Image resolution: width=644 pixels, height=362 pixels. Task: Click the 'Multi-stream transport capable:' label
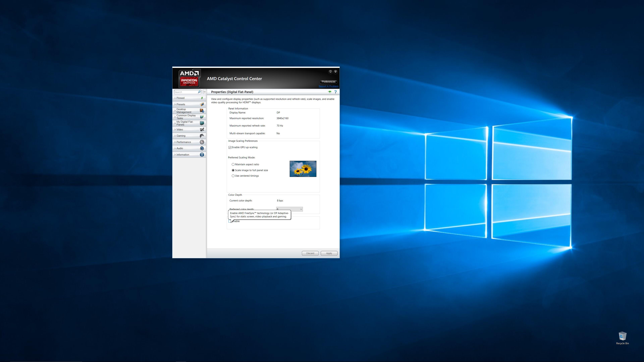[247, 133]
